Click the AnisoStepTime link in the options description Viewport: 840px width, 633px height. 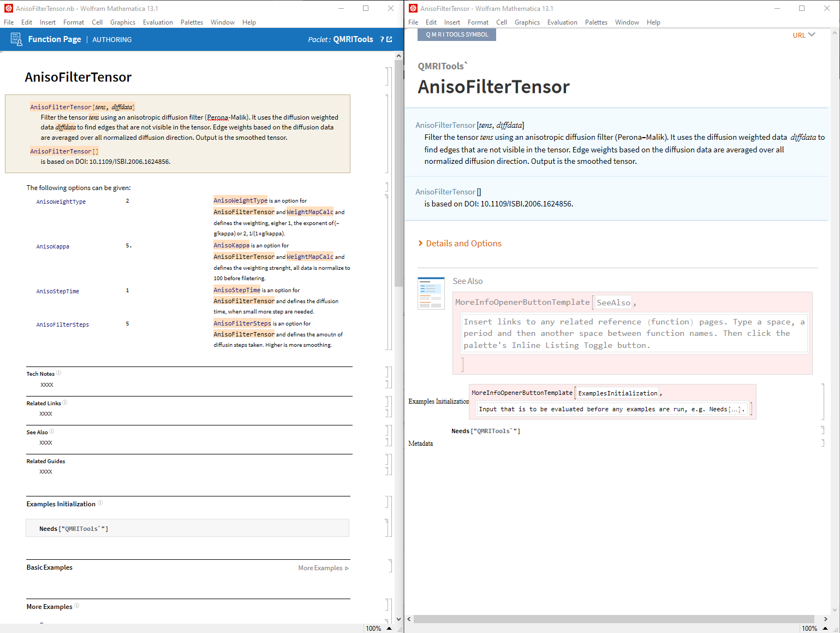pos(237,290)
